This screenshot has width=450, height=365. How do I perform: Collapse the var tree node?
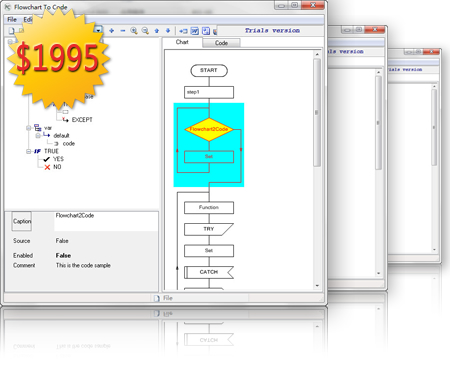[29, 128]
